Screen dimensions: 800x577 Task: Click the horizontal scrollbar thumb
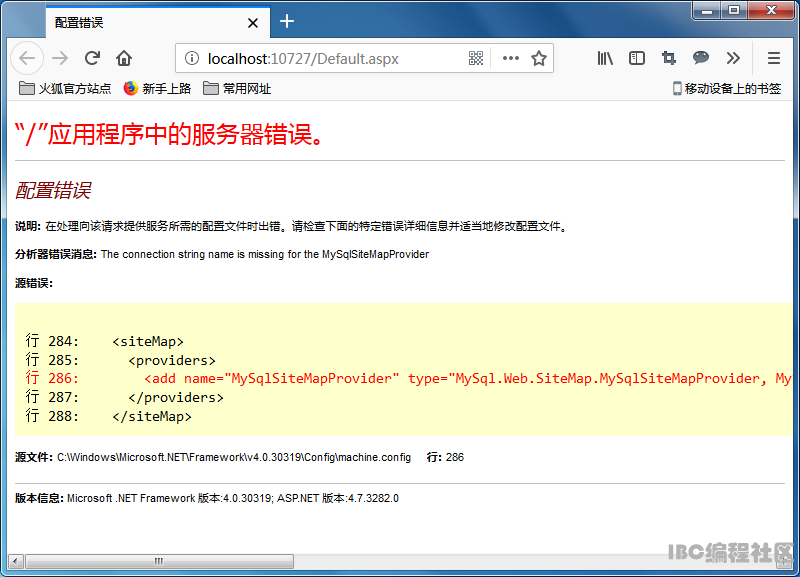tap(159, 561)
